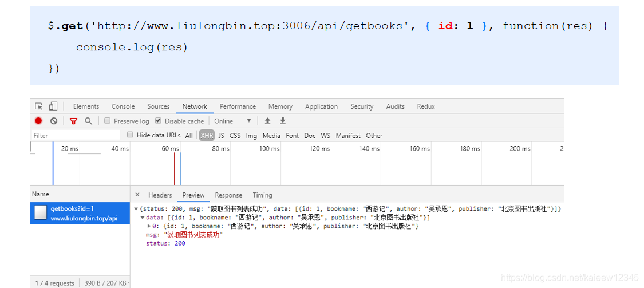Select the Preview tab of the request
This screenshot has width=644, height=288.
click(x=193, y=195)
